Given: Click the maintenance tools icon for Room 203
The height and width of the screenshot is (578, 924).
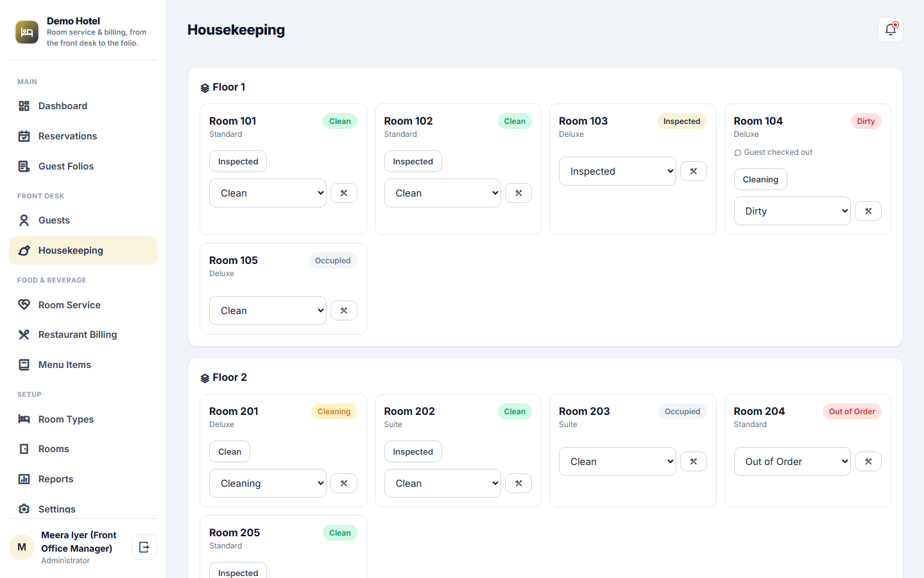Looking at the screenshot, I should click(x=694, y=462).
